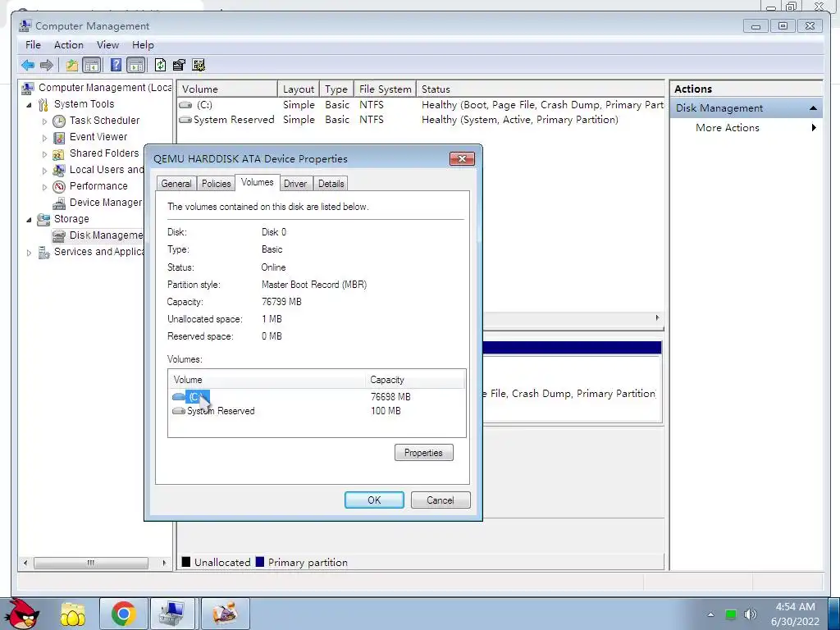Select Computer Management (Local) root node
This screenshot has width=840, height=630.
coord(105,87)
